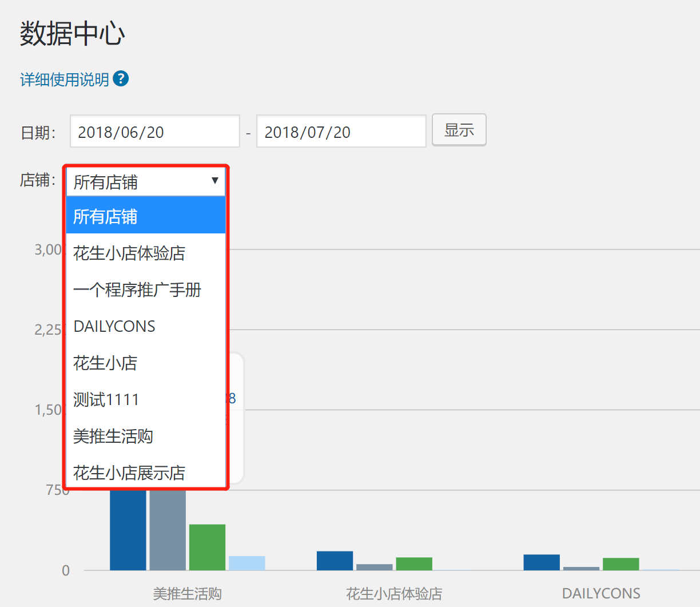This screenshot has width=700, height=607.
Task: Open the 详细使用说明 link
Action: [65, 80]
